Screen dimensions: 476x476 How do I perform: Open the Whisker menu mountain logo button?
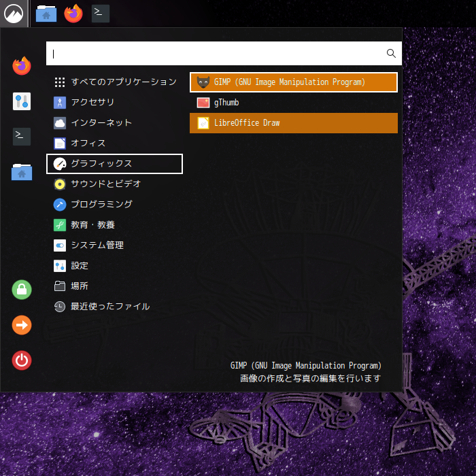pos(14,14)
